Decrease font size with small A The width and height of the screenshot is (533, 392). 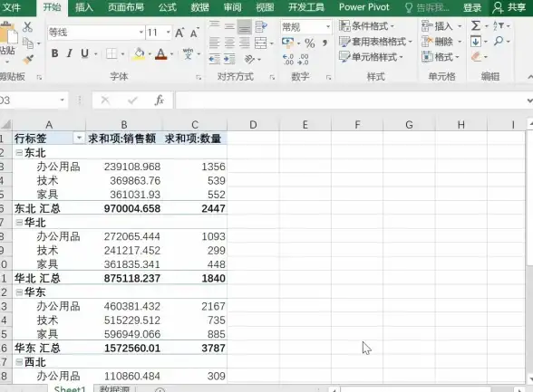[194, 33]
